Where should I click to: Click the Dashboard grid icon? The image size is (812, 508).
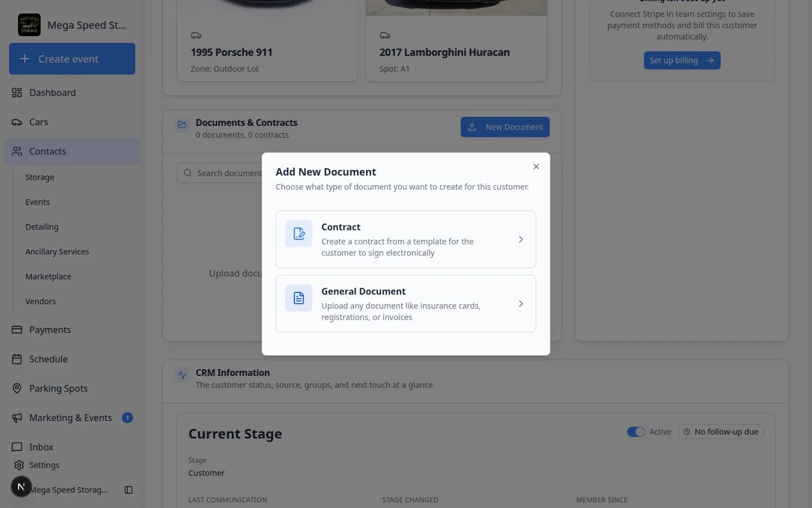[x=17, y=93]
